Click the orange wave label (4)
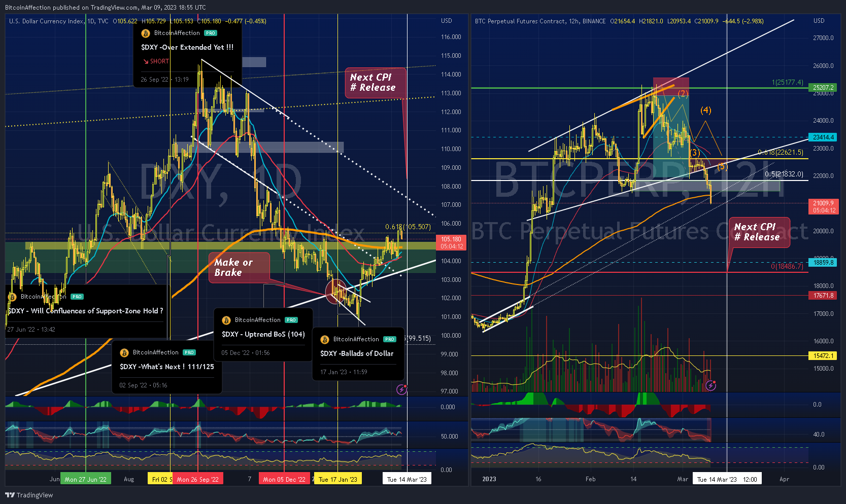 coord(706,110)
